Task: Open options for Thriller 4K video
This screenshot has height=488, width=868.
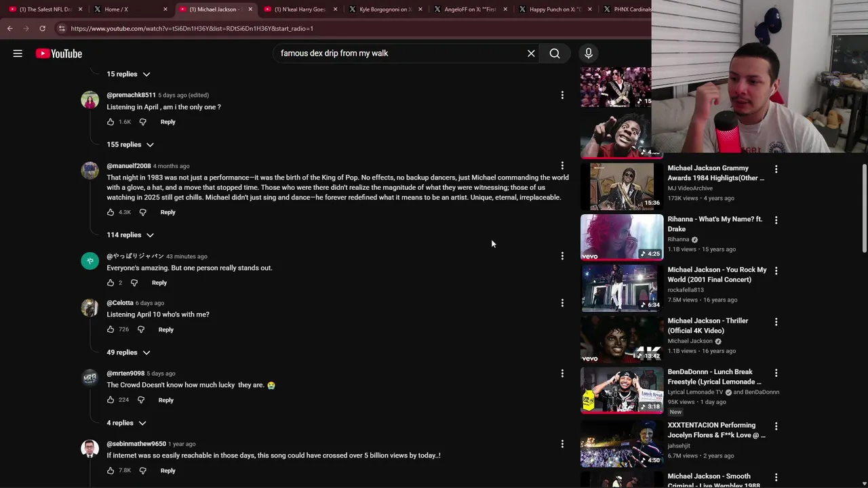Action: pyautogui.click(x=776, y=322)
